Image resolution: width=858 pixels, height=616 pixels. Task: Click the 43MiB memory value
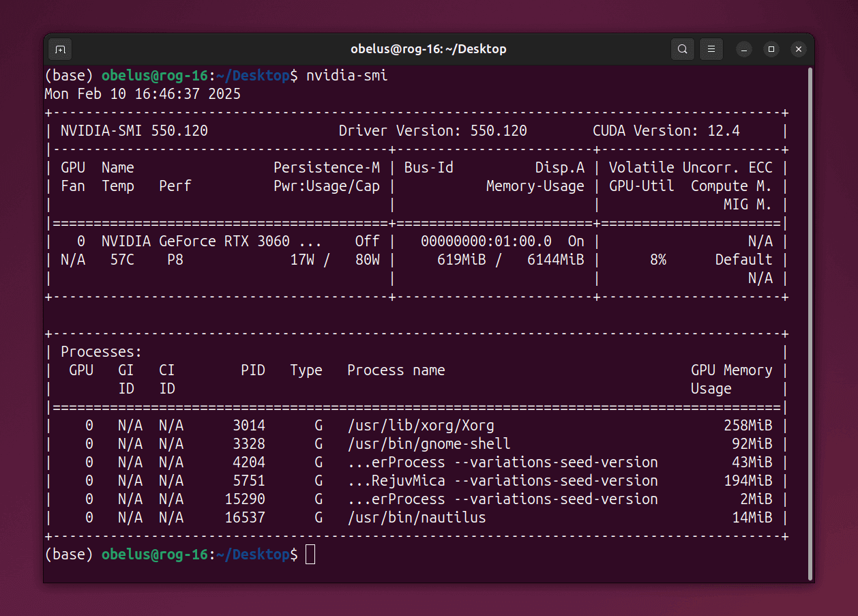pyautogui.click(x=752, y=463)
